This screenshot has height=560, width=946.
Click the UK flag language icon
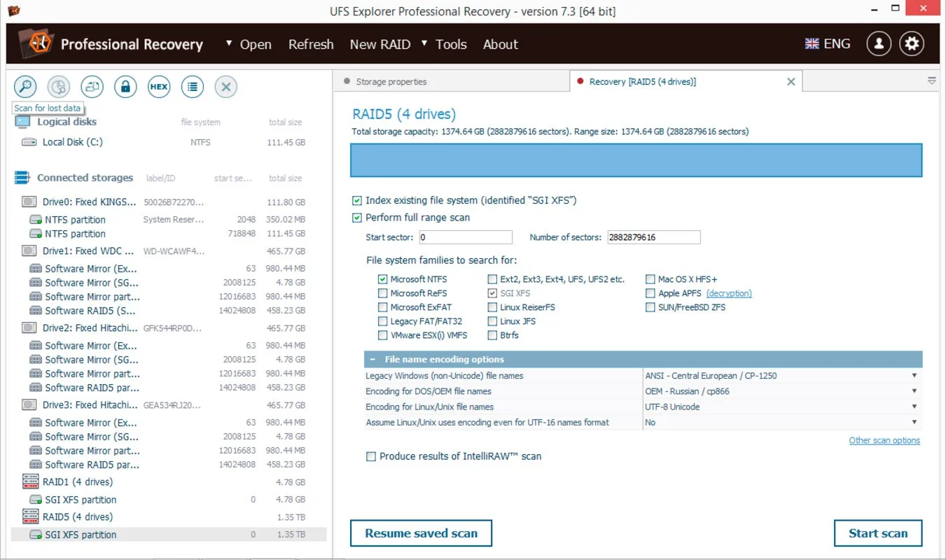click(x=812, y=43)
